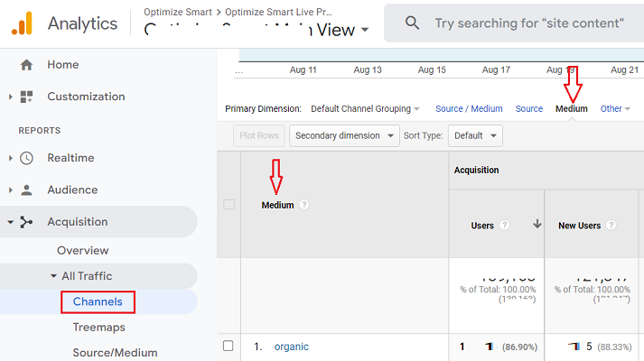This screenshot has width=644, height=361.
Task: Click the help icon next to Users column
Action: [504, 226]
